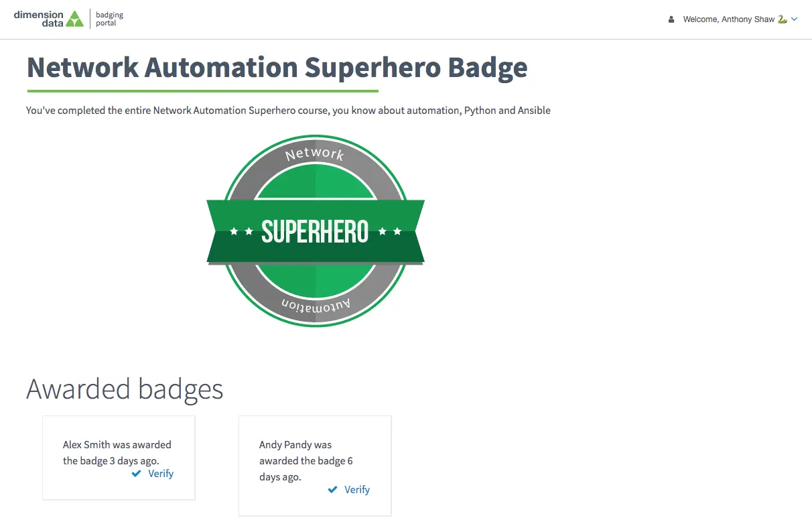The width and height of the screenshot is (812, 528).
Task: Select the Andy Pandy award card text
Action: 306,460
